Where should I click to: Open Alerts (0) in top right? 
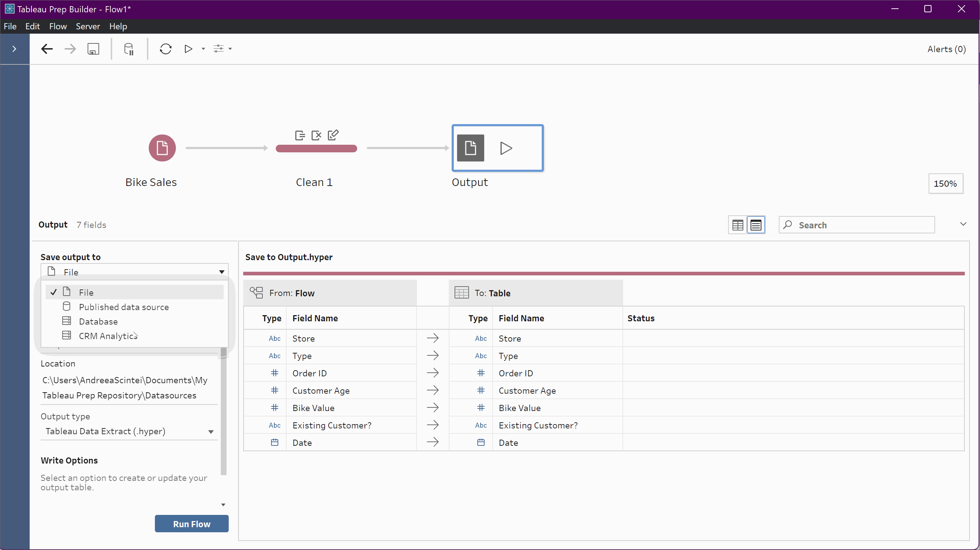946,49
